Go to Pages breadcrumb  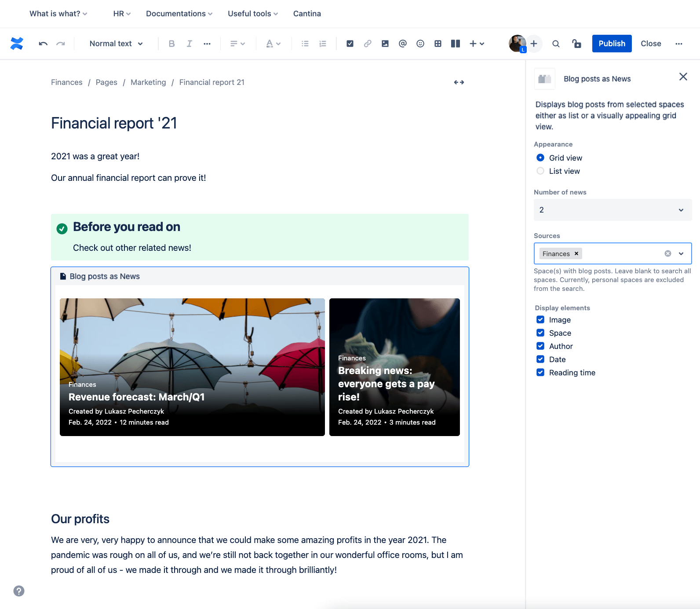coord(106,82)
